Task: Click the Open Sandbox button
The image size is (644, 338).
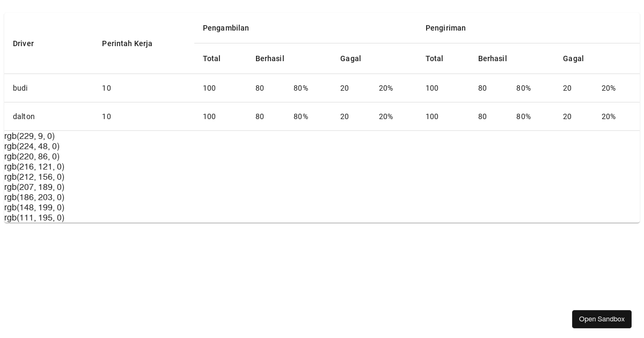Action: (x=602, y=319)
